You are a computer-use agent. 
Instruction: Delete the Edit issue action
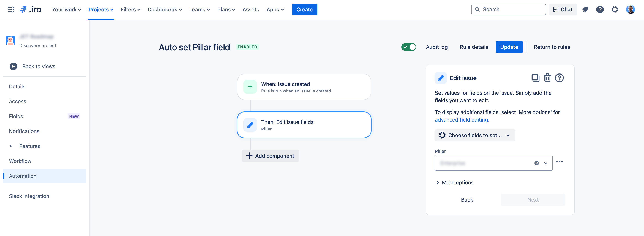tap(547, 78)
